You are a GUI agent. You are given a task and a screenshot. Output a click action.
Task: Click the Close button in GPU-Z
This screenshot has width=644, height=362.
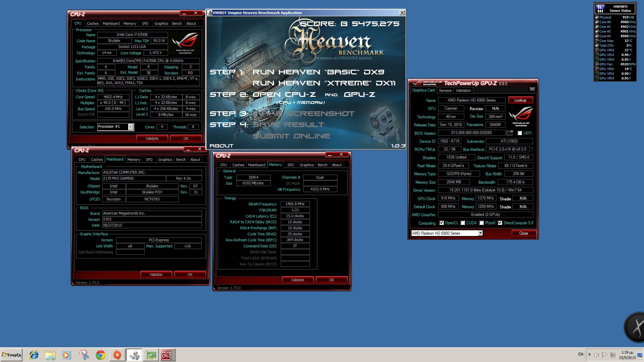[x=523, y=233]
